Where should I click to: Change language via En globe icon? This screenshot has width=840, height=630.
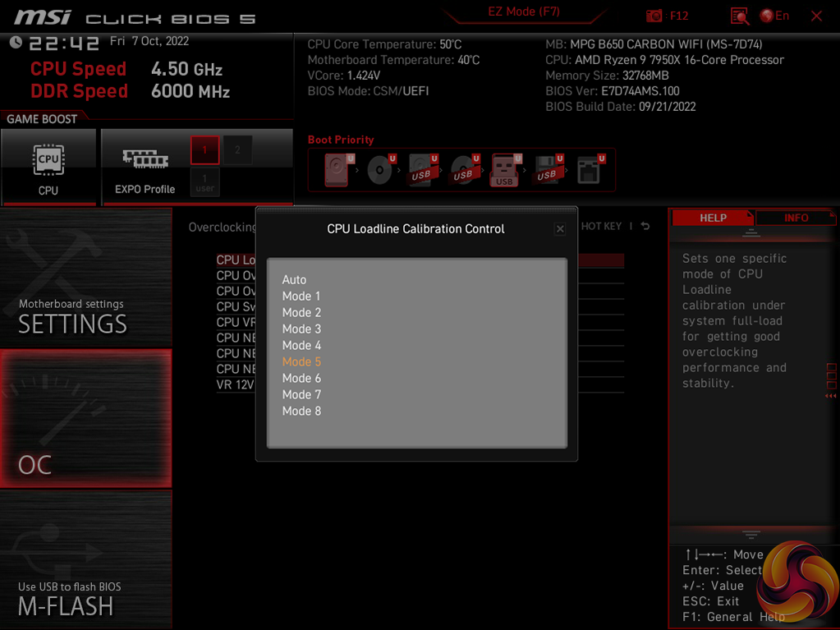tap(774, 16)
